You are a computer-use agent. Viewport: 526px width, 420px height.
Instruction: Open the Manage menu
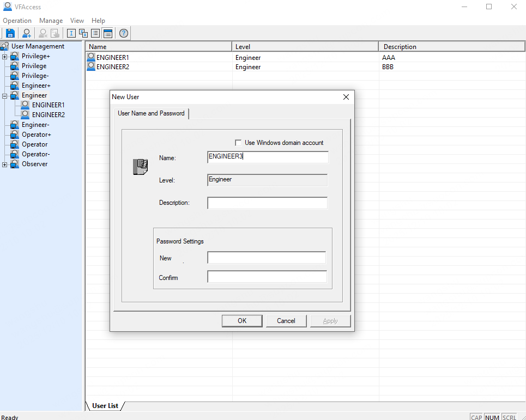point(51,21)
